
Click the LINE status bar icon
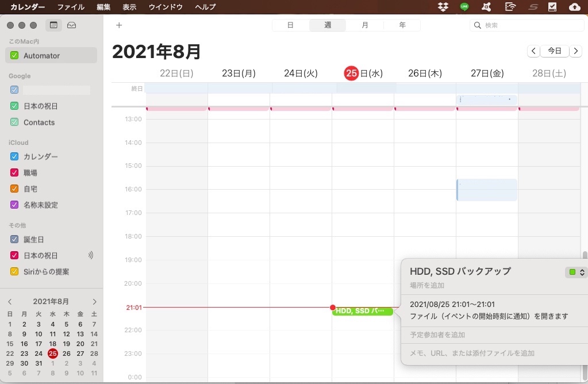(x=464, y=6)
